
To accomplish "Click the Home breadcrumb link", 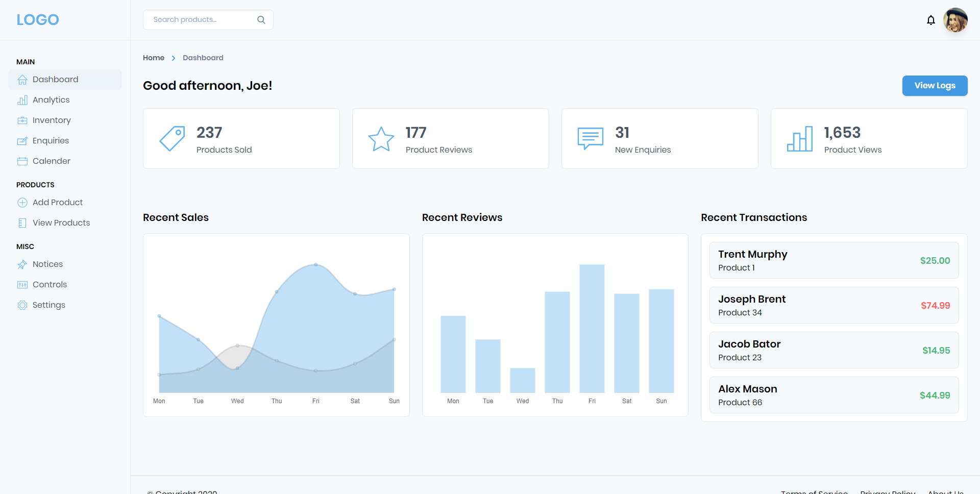I will (154, 58).
